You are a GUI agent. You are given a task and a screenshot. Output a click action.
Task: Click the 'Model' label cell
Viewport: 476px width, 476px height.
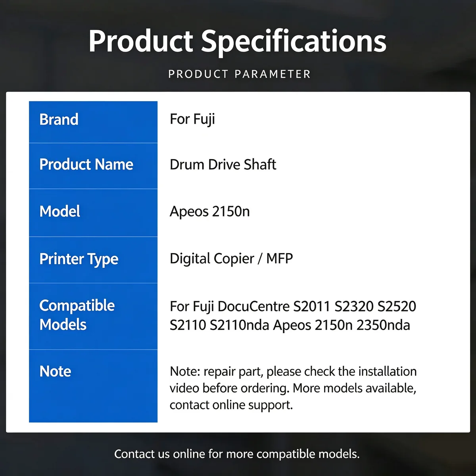tap(93, 213)
